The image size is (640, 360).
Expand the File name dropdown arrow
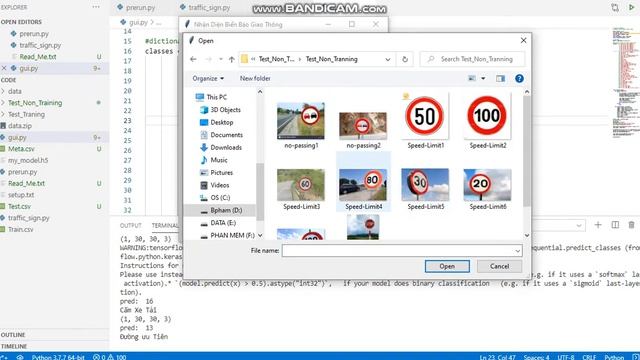coord(518,251)
